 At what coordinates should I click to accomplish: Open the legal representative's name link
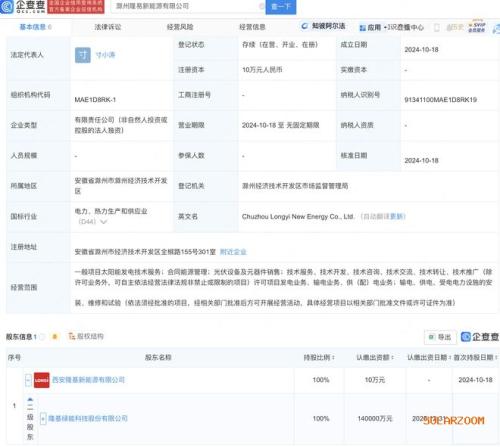point(105,55)
